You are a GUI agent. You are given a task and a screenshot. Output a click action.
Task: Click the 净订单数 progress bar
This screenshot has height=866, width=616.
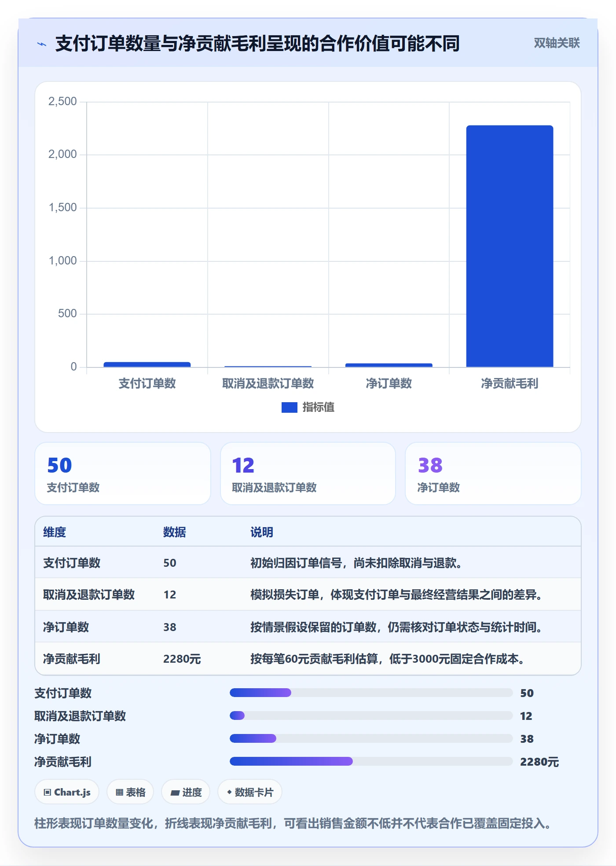[371, 738]
